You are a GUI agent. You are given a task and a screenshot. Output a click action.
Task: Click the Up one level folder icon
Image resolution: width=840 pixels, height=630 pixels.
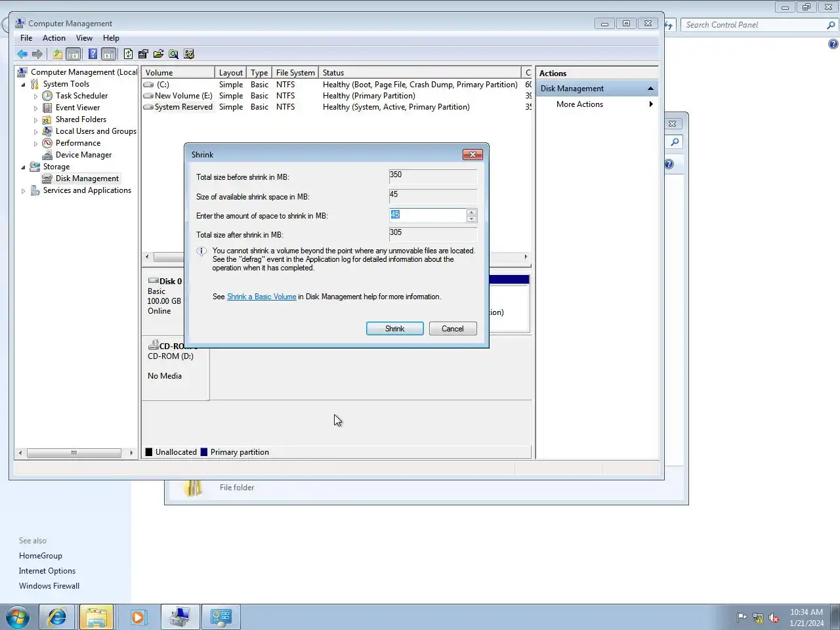[58, 54]
